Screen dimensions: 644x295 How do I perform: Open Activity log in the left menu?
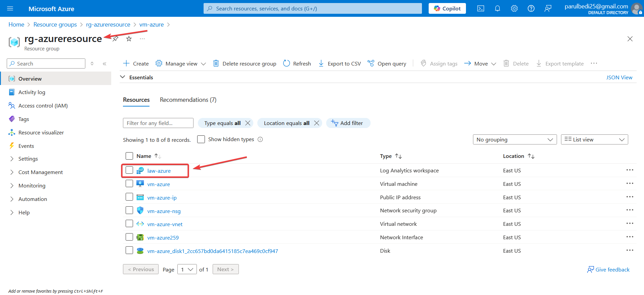(32, 92)
